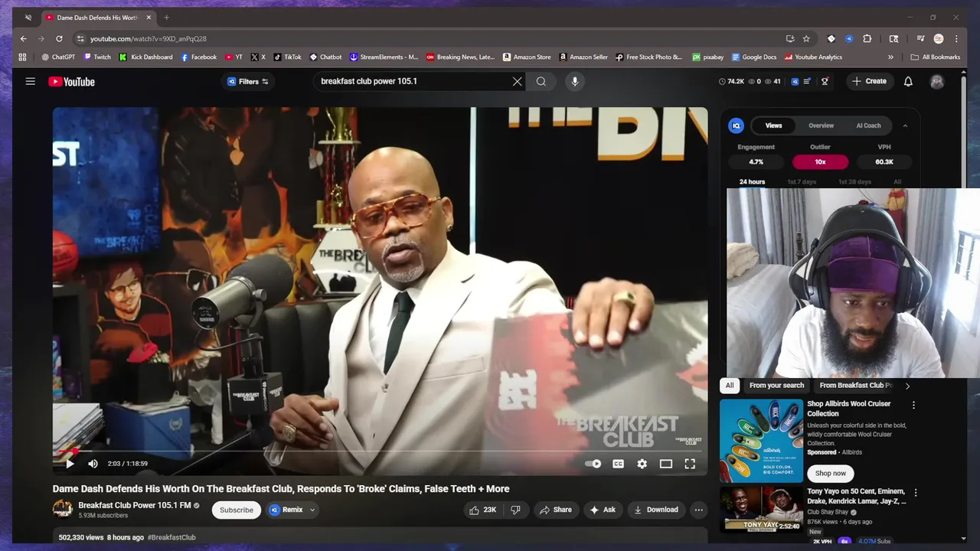Open options for Allbirds ad
The height and width of the screenshot is (551, 980).
tap(913, 405)
